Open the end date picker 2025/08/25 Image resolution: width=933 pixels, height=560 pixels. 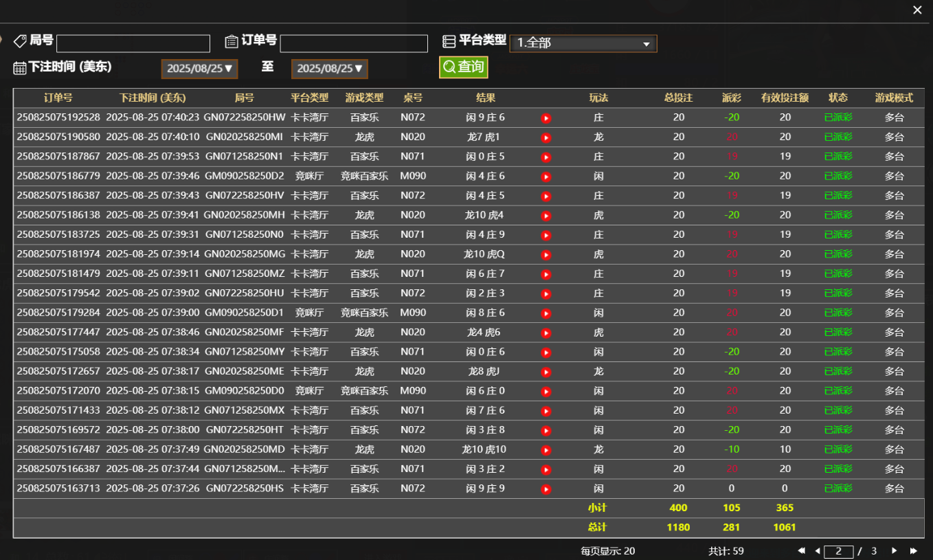[329, 69]
